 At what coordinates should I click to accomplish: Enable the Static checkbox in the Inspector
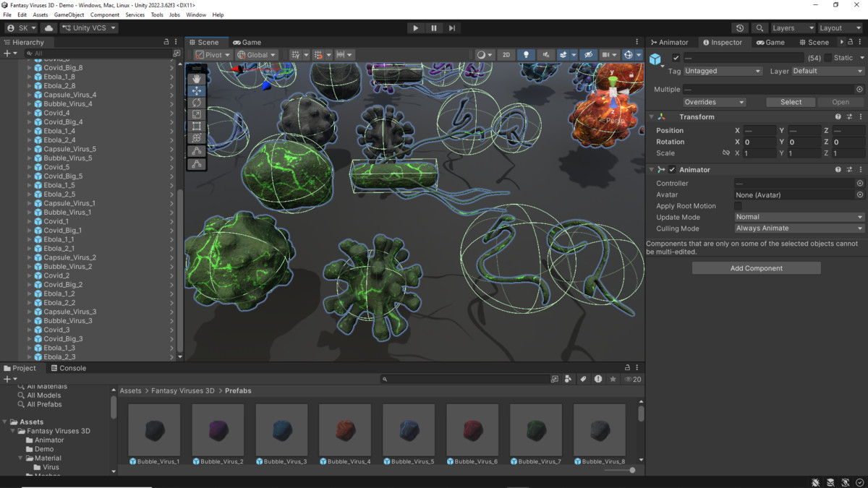tap(829, 57)
